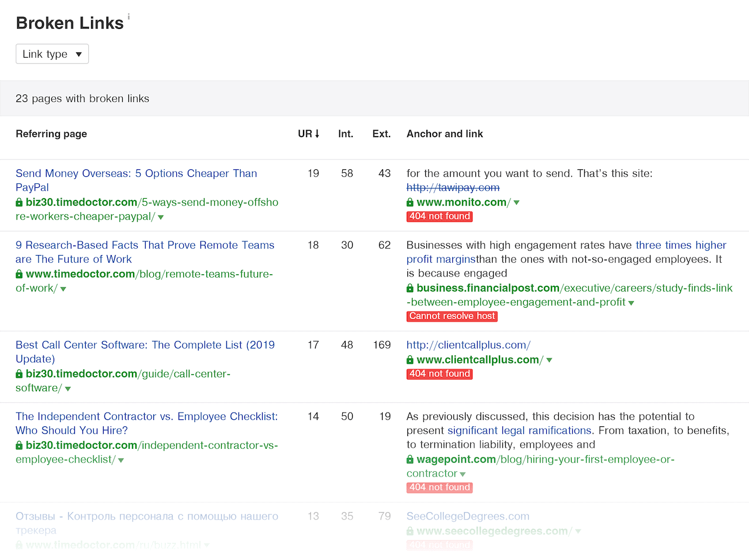Click the Ext. column header

(x=381, y=134)
